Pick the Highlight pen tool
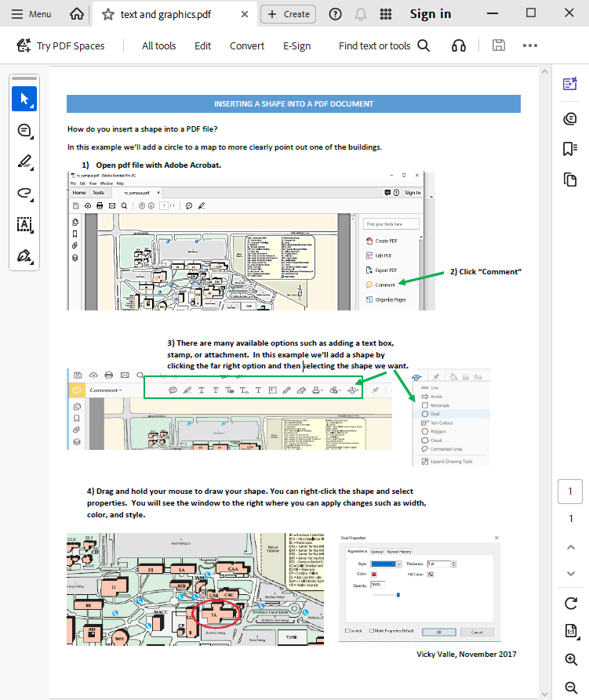The image size is (589, 700). click(24, 162)
